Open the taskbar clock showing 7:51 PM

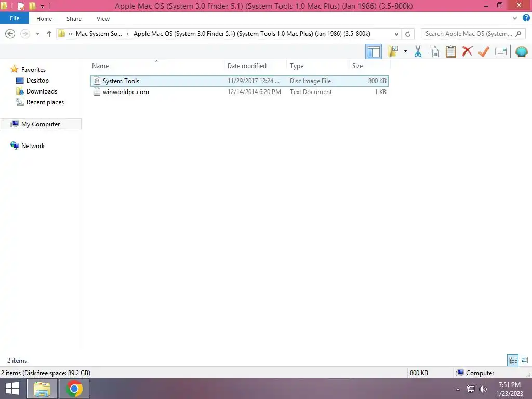tap(509, 389)
